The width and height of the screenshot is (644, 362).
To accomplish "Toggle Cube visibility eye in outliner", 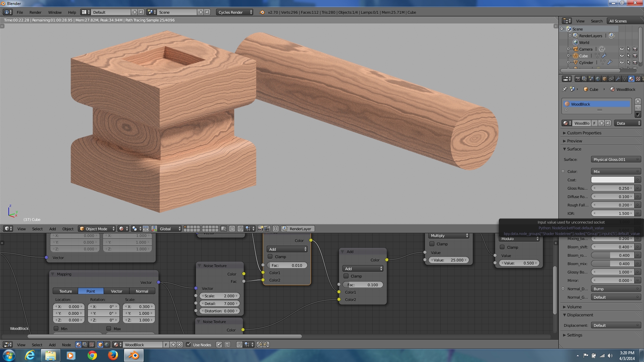I will pyautogui.click(x=622, y=56).
